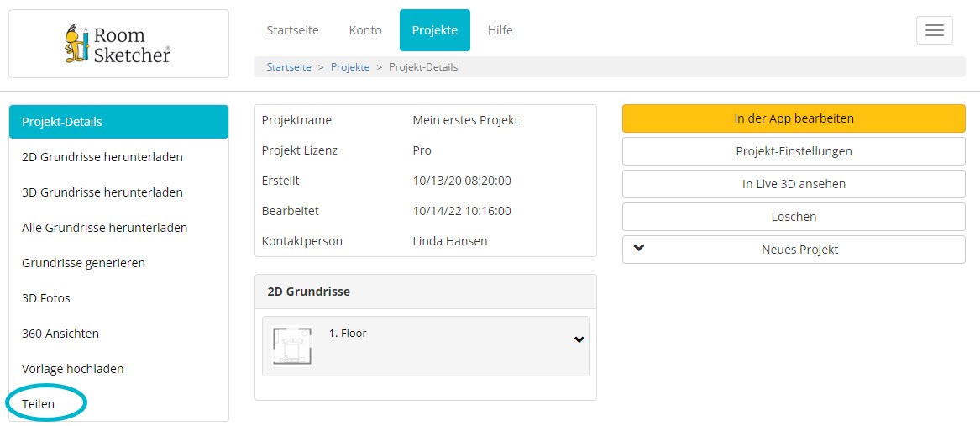Screen dimensions: 980x426
Task: Select Projekt-Details in the sidebar
Action: click(118, 122)
